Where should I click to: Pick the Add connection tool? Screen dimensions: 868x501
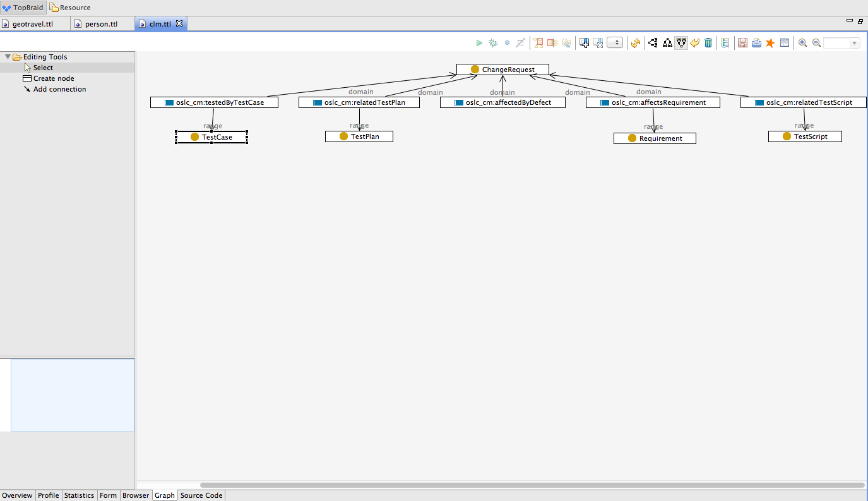pyautogui.click(x=59, y=89)
